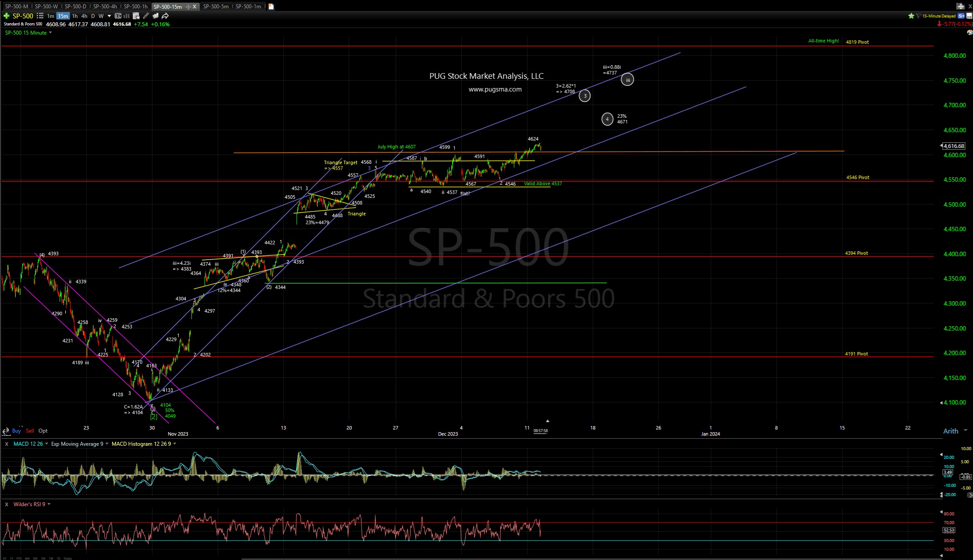Add a new symbol with the green plus icon
This screenshot has width=973, height=560.
pos(7,16)
